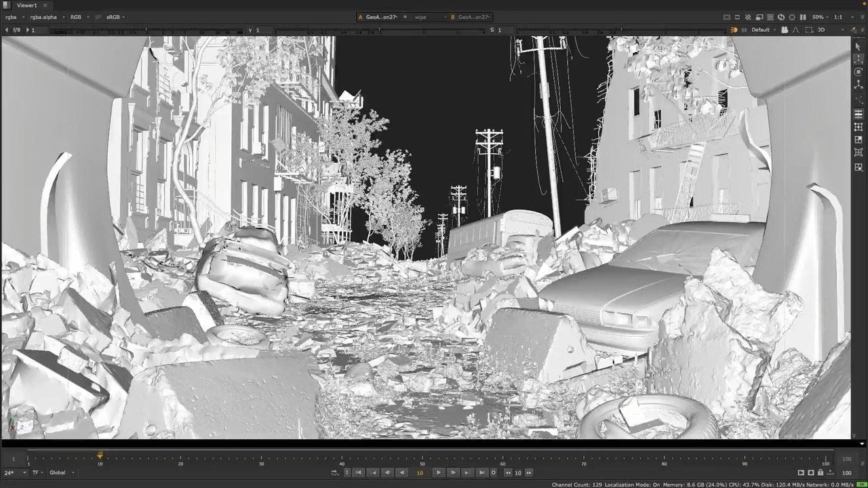
Task: Toggle the loop playback mode icon
Action: 492,472
